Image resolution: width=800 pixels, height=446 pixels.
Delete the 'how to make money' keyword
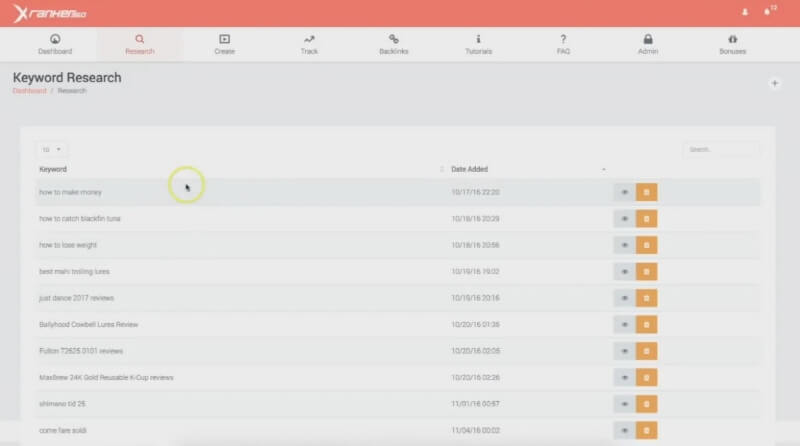coord(646,192)
